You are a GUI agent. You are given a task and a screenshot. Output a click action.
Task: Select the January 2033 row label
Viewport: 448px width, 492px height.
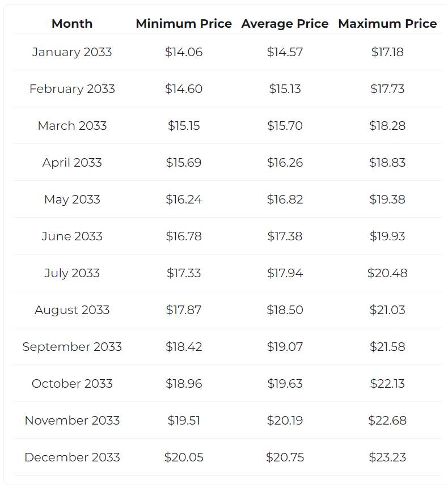pos(72,52)
